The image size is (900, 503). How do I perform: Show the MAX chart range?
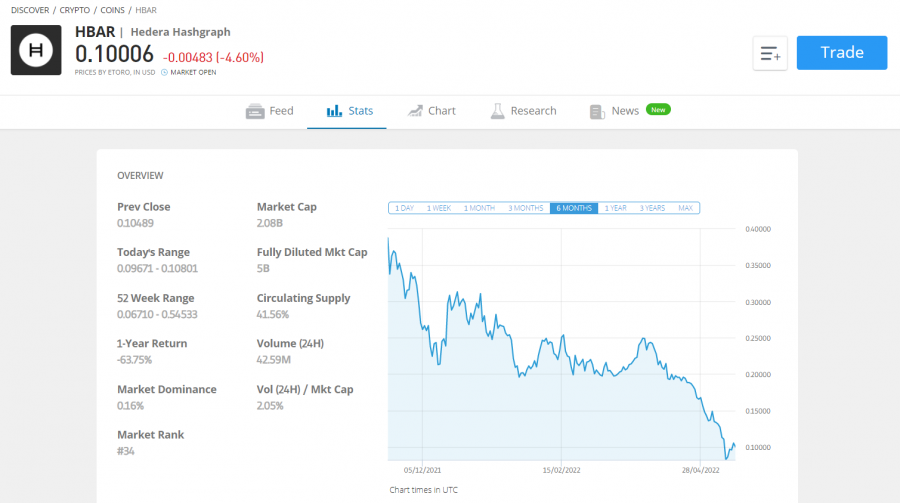(685, 208)
